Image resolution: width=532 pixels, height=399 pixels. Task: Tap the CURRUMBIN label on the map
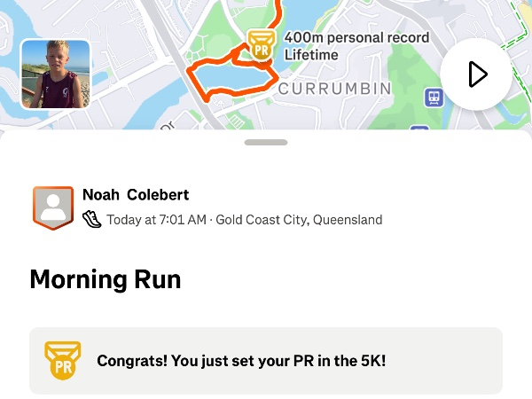334,89
